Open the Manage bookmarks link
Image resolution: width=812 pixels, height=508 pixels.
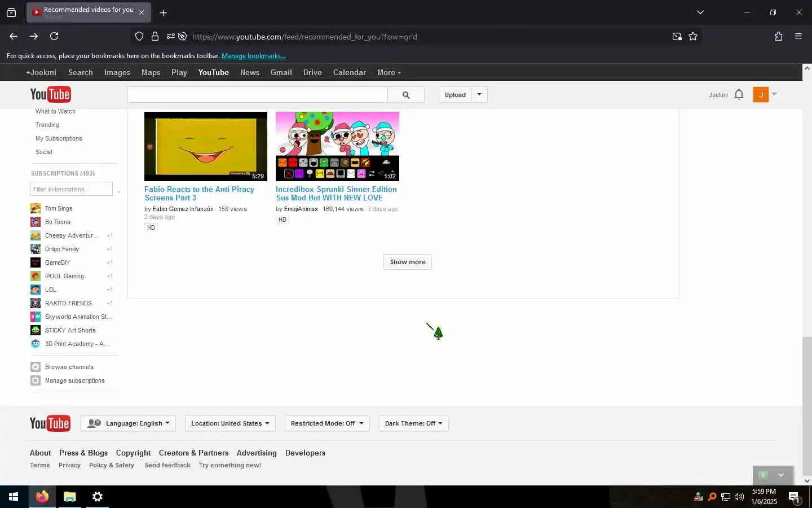click(254, 56)
